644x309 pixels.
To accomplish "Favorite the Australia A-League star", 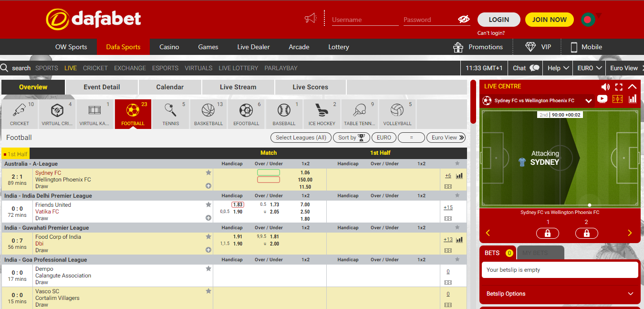I will [x=457, y=163].
